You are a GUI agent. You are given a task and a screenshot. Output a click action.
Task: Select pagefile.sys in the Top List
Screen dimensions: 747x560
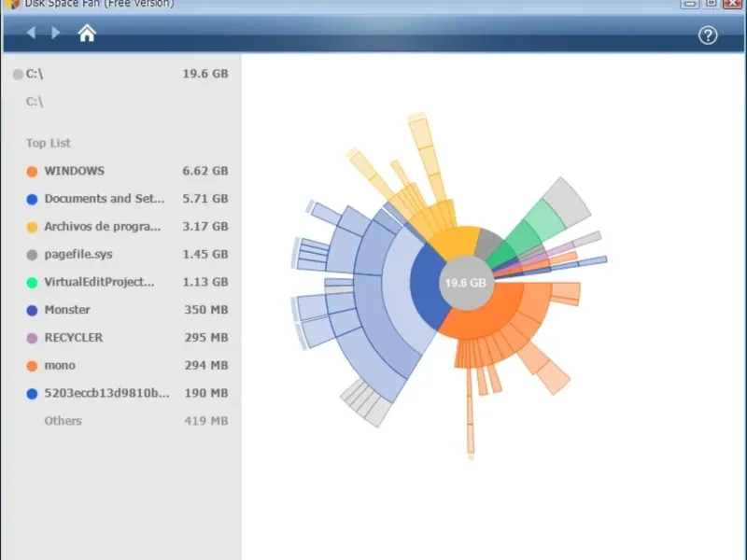click(78, 254)
